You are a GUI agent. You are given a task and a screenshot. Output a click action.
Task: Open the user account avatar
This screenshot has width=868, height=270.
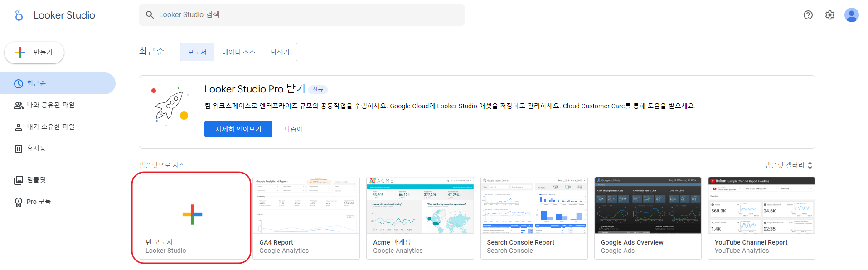point(852,15)
